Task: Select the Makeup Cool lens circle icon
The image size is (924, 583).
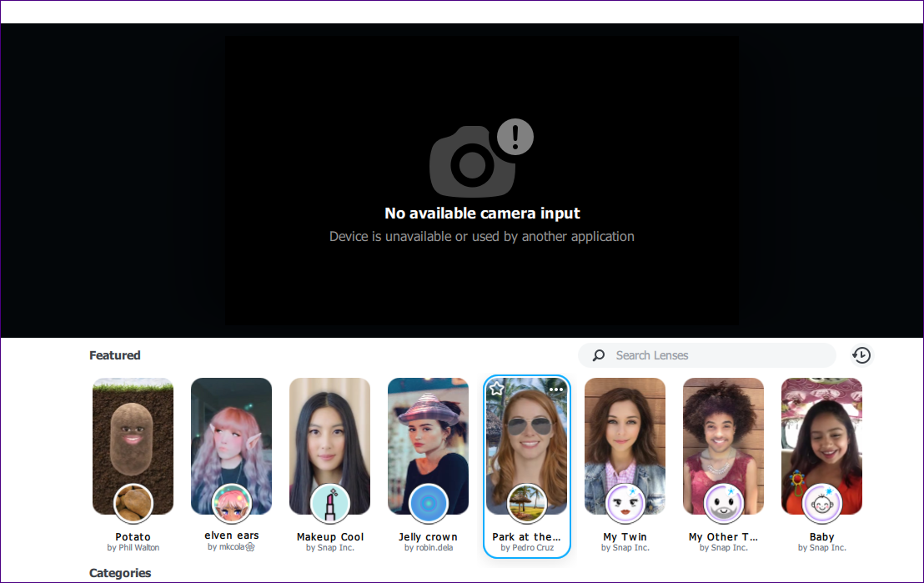Action: coord(329,503)
